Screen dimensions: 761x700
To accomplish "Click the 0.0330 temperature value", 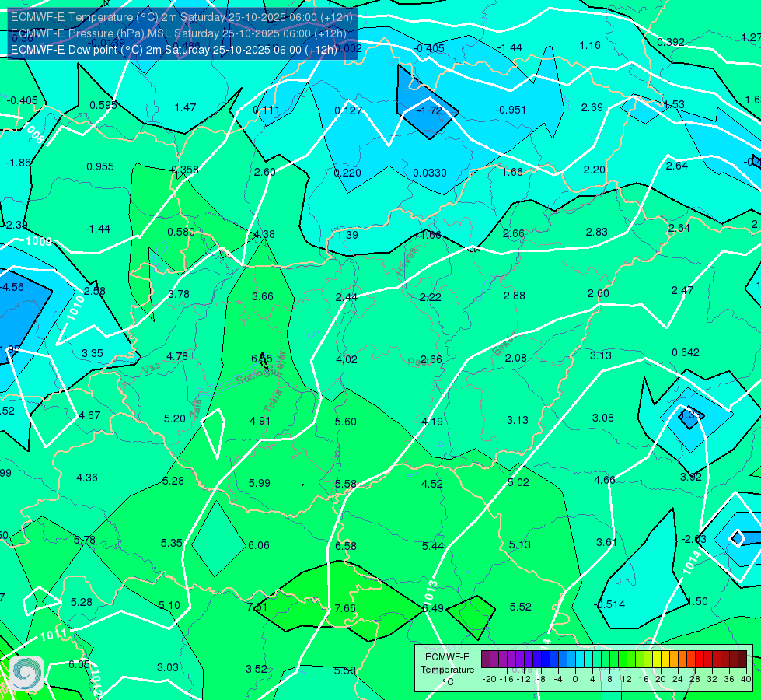I will 430,173.
